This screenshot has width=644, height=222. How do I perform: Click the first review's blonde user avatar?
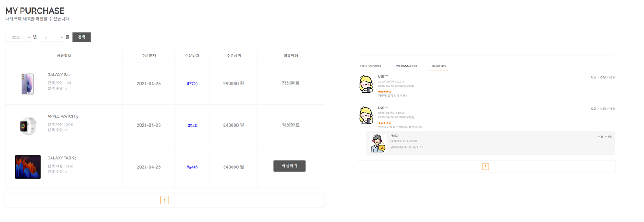tap(366, 84)
